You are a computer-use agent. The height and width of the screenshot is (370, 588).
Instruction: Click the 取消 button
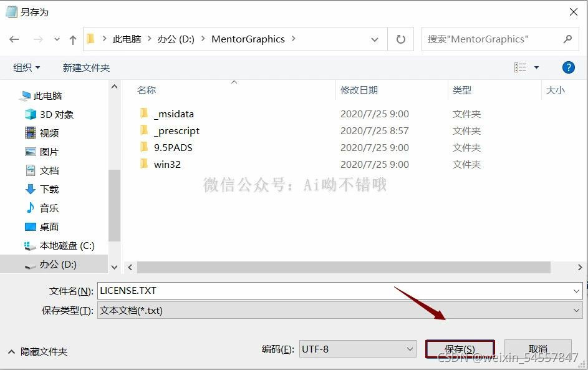click(538, 349)
